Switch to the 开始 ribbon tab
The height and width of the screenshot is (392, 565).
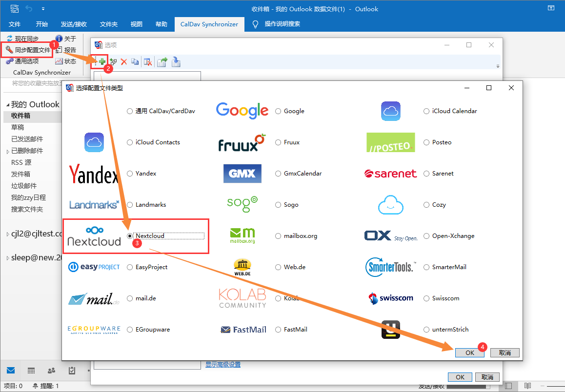[42, 24]
